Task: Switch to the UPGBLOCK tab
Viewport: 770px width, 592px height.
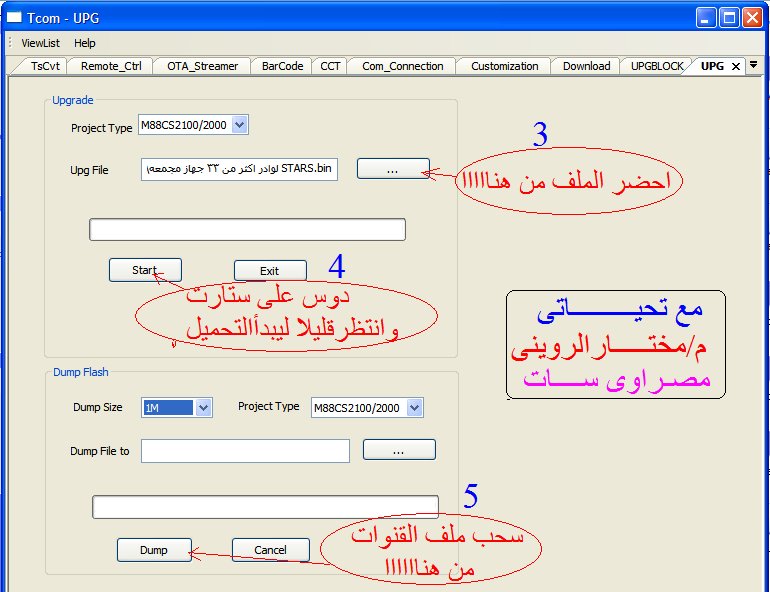Action: click(x=657, y=66)
